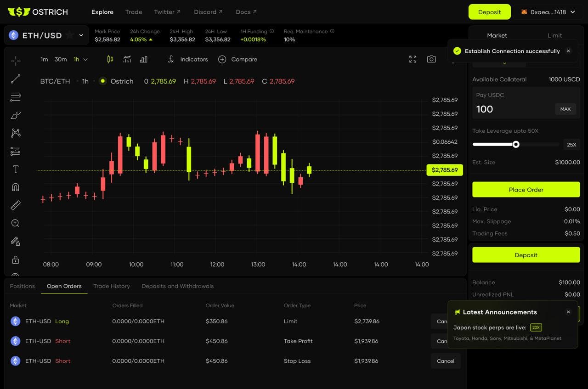Toggle ETH/USD favorite star
The width and height of the screenshot is (588, 389).
(x=69, y=35)
